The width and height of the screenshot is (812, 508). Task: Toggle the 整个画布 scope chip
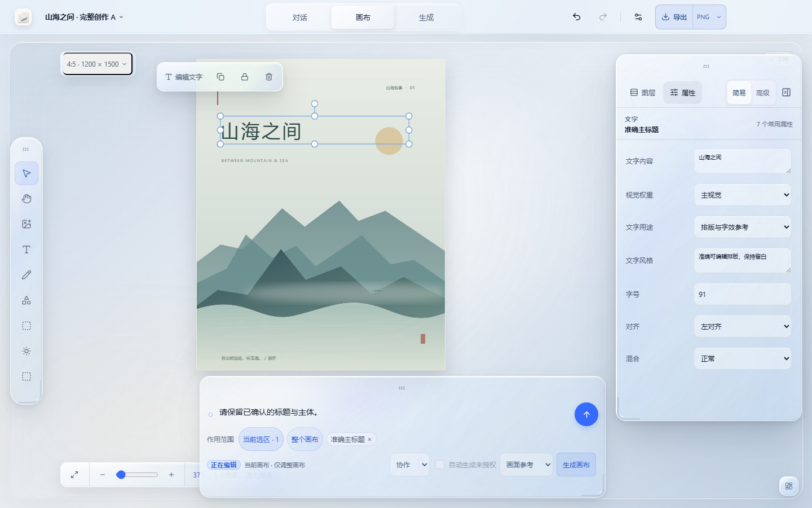[305, 439]
